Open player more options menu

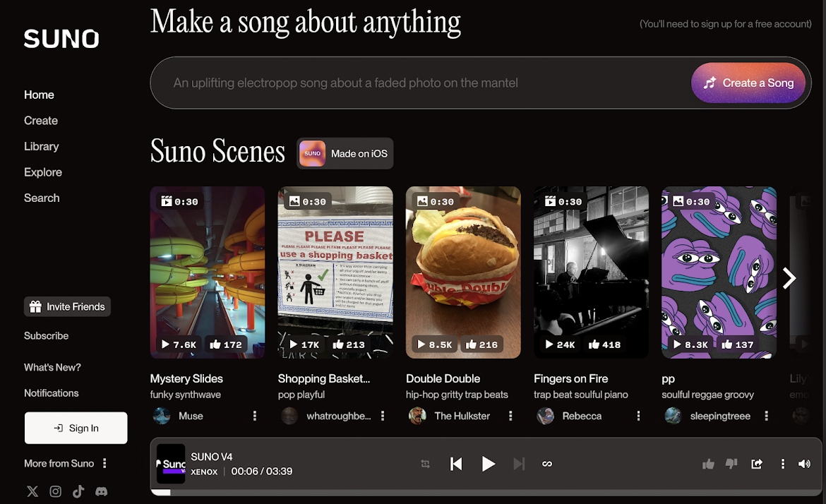[x=783, y=464]
